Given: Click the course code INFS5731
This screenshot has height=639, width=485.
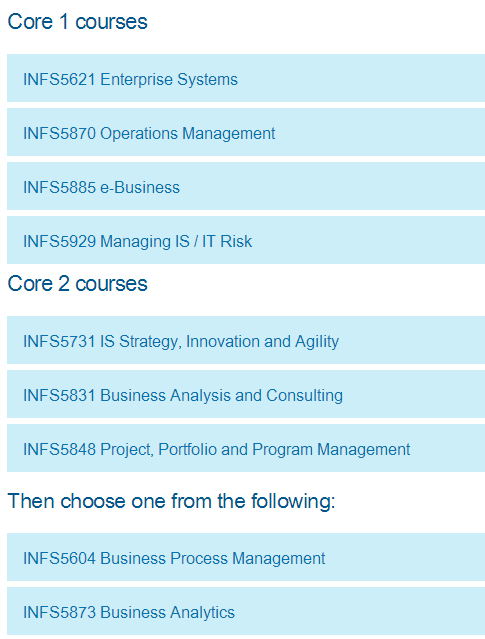Looking at the screenshot, I should click(59, 341).
